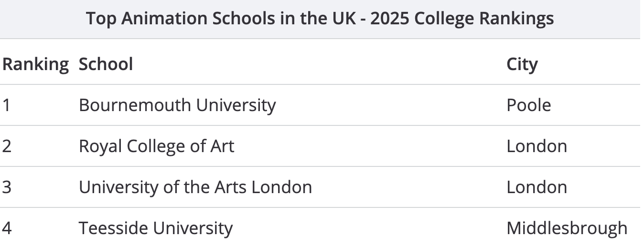The width and height of the screenshot is (644, 247).
Task: Open the Bournemouth University entry
Action: coord(177,105)
